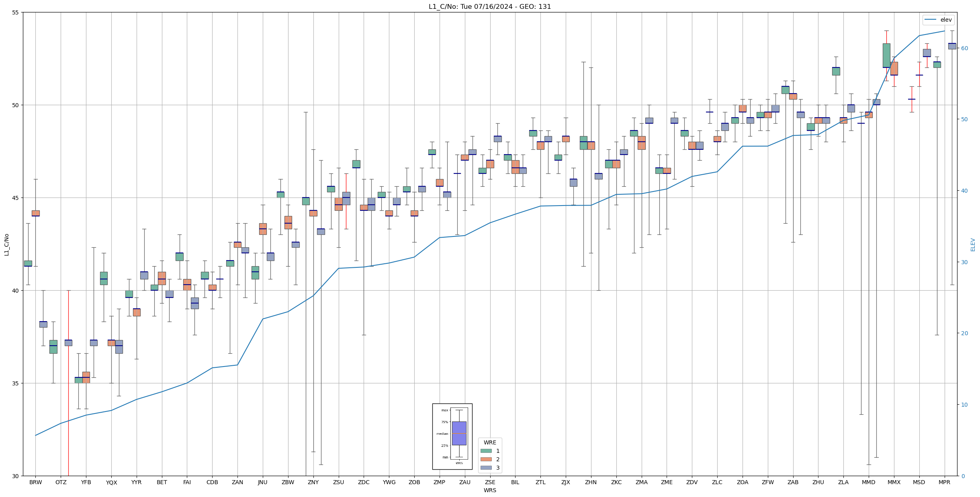Click the BET x-axis label
The height and width of the screenshot is (497, 980).
pos(162,482)
